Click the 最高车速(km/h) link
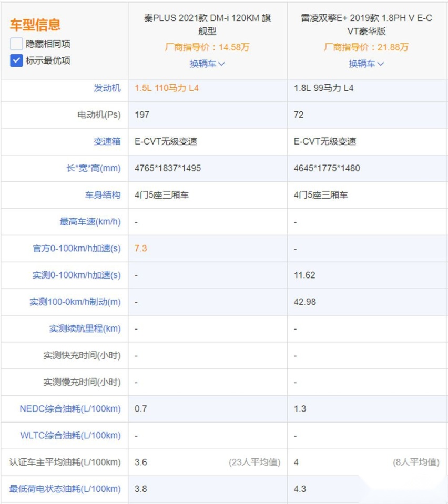Viewport: 448px width, 504px height. click(x=90, y=221)
